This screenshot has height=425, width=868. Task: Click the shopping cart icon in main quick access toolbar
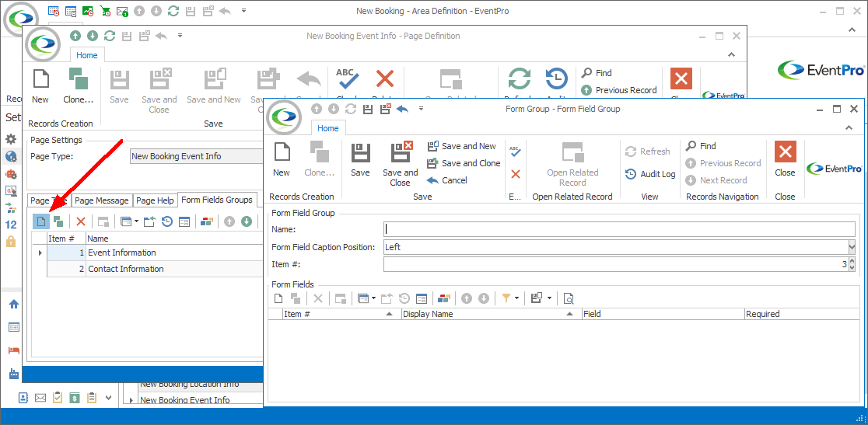pos(105,11)
